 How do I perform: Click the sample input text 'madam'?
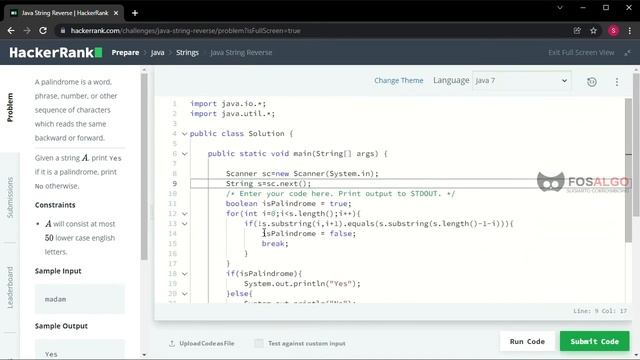tap(56, 299)
